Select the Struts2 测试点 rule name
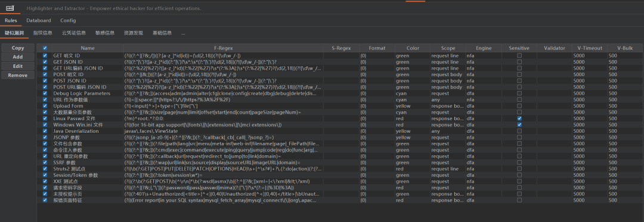Image resolution: width=644 pixels, height=222 pixels. (69, 169)
